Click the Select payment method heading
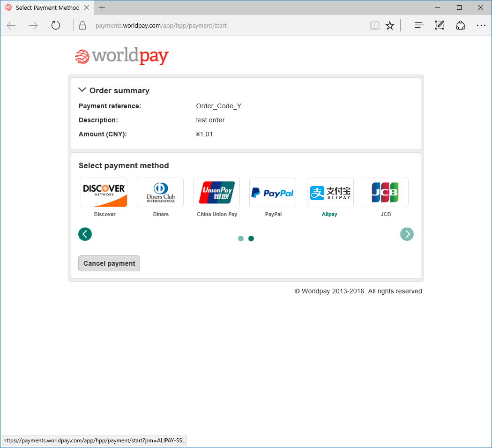 (x=124, y=165)
